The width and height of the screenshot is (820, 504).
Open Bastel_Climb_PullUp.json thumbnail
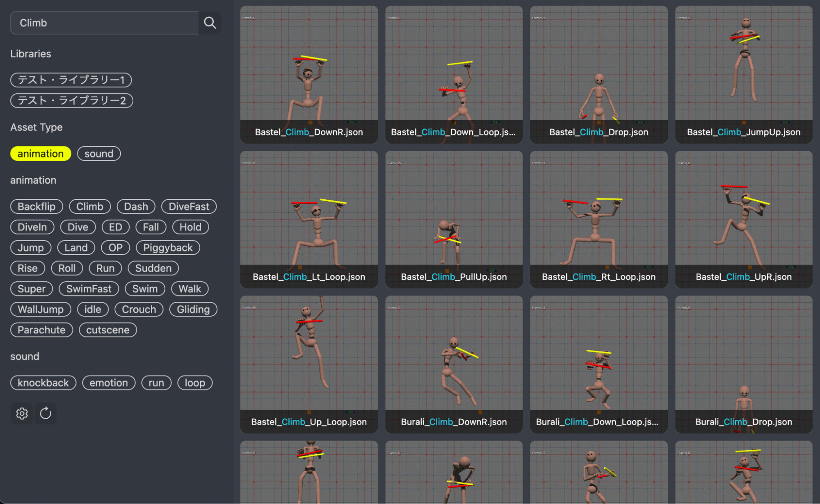(454, 219)
